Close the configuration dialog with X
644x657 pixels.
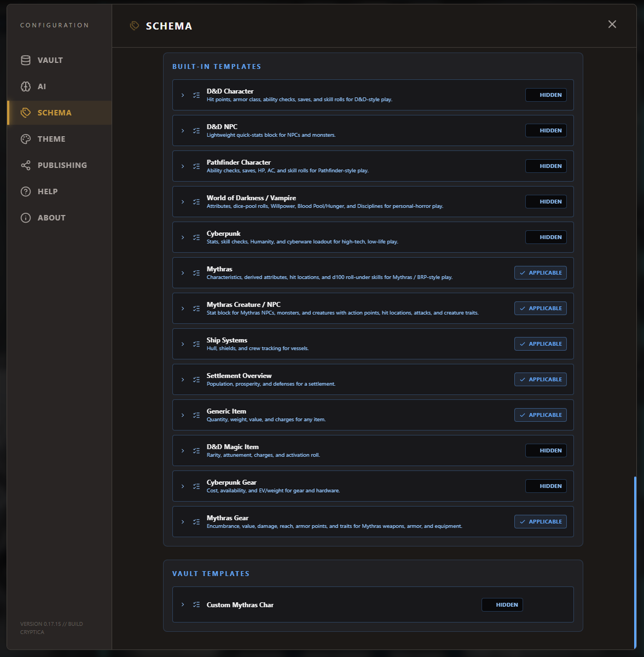coord(612,24)
